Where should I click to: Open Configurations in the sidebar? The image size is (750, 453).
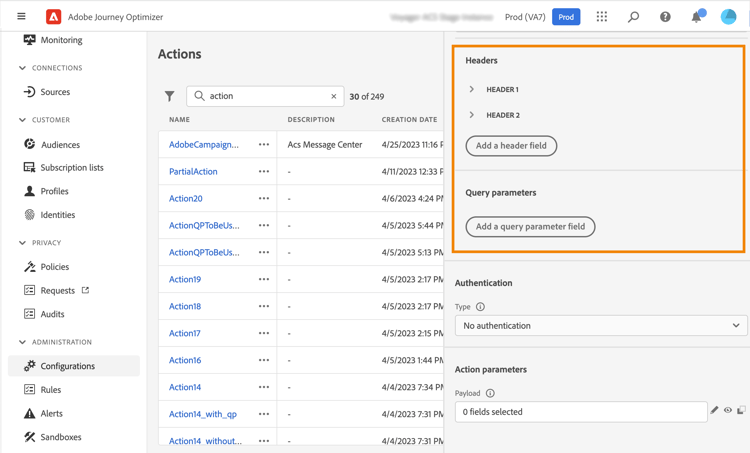point(67,366)
